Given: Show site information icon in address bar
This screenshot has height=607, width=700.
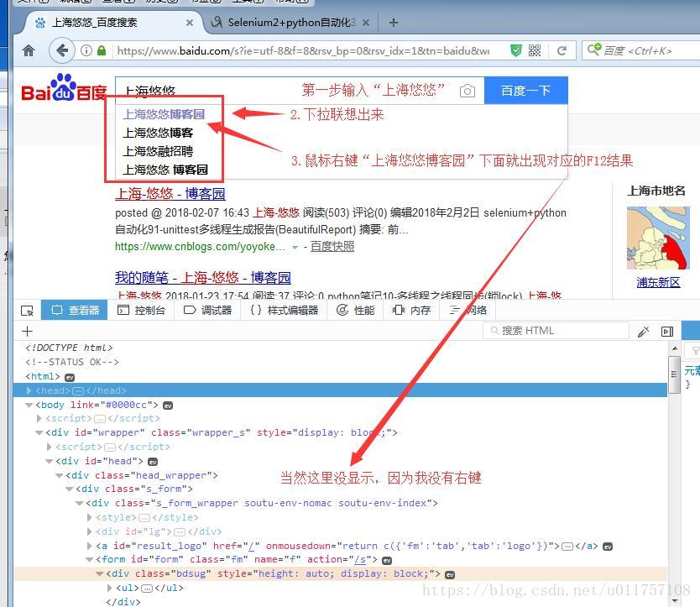Looking at the screenshot, I should (x=86, y=50).
